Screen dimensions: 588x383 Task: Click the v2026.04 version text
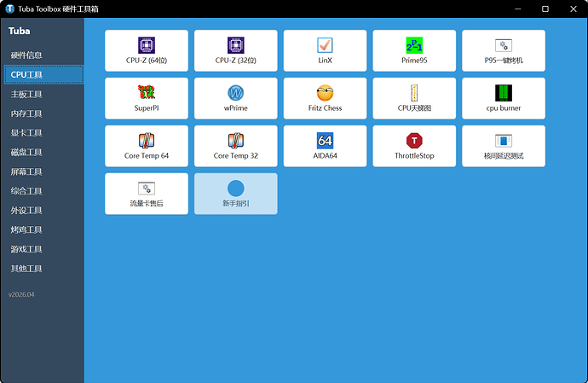click(21, 294)
